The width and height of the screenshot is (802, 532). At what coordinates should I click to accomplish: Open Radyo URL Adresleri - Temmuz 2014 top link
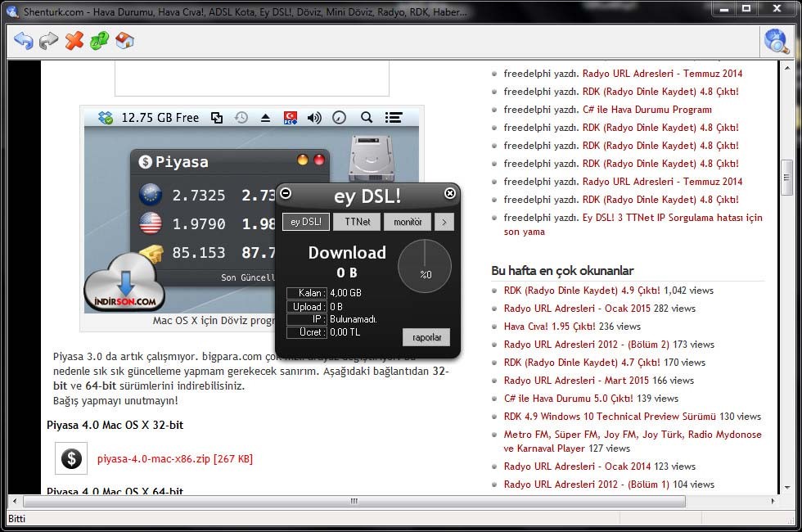(x=662, y=74)
